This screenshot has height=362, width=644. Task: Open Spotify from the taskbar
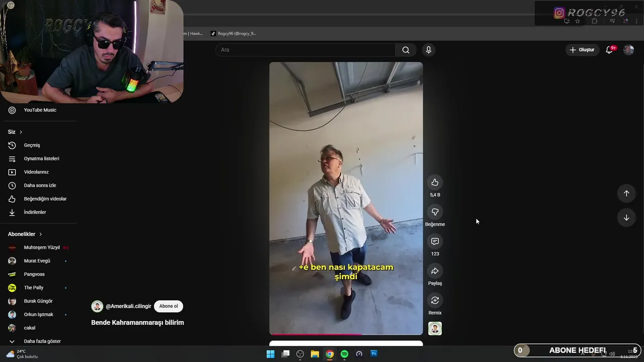344,354
